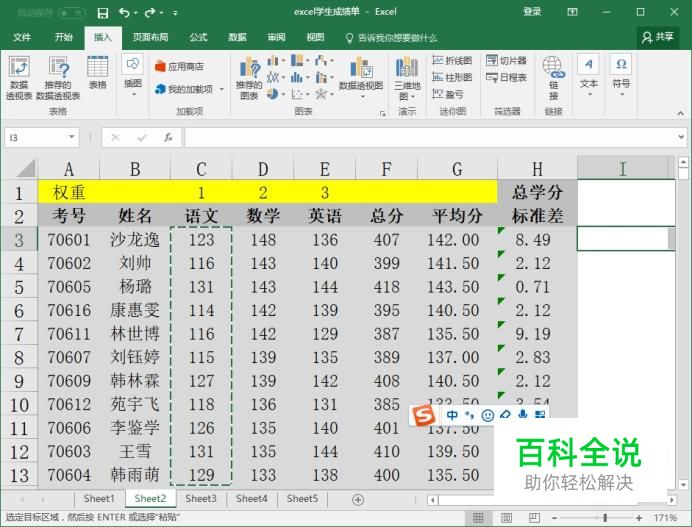Screen dimensions: 692x527
Task: Open the Name Box dropdown arrow
Action: (71, 137)
